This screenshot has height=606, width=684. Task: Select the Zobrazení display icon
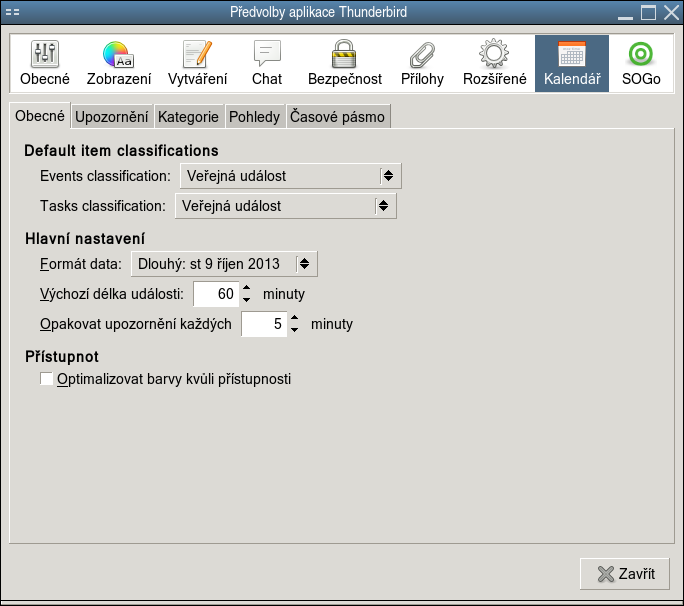tap(118, 64)
